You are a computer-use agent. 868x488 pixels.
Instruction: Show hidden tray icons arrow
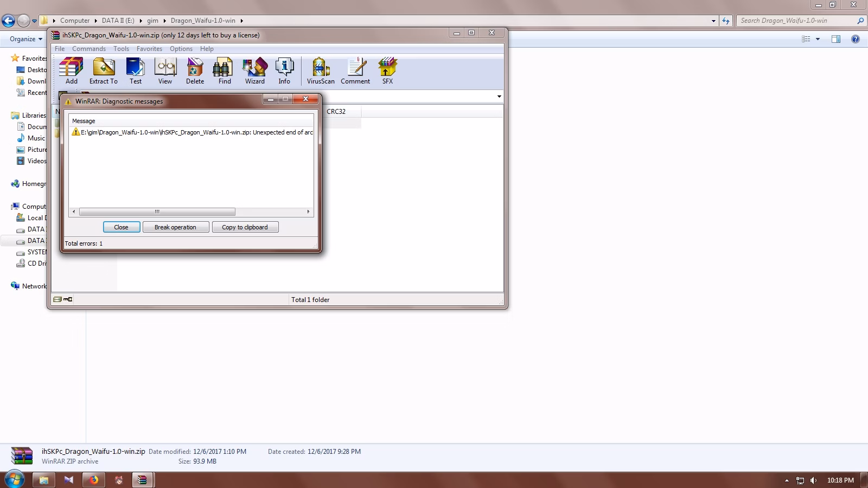tap(787, 480)
